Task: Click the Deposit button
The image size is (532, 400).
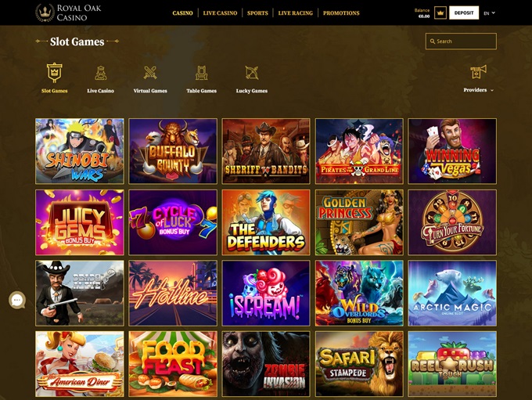Action: [464, 13]
